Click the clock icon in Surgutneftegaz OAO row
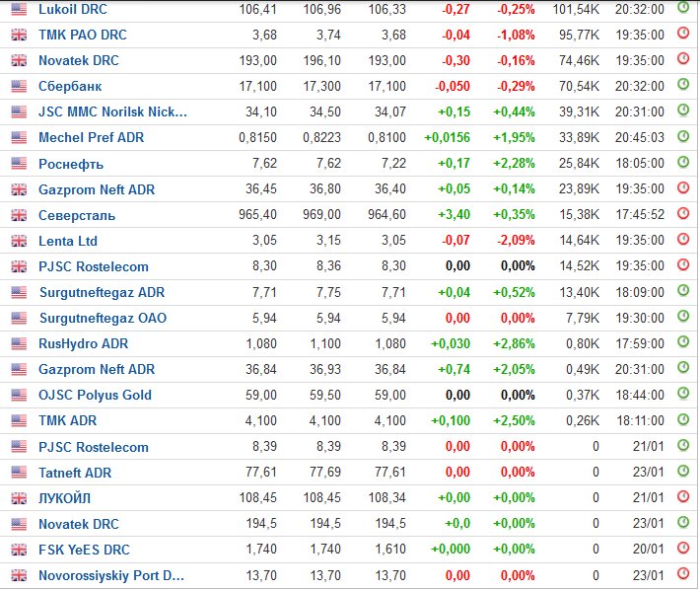Screen dimensions: 700x590 click(683, 317)
